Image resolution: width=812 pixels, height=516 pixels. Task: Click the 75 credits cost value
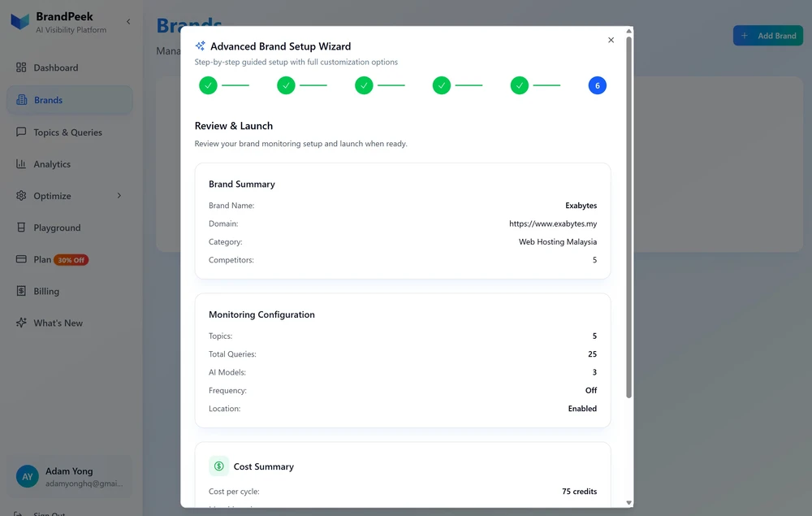coord(579,492)
